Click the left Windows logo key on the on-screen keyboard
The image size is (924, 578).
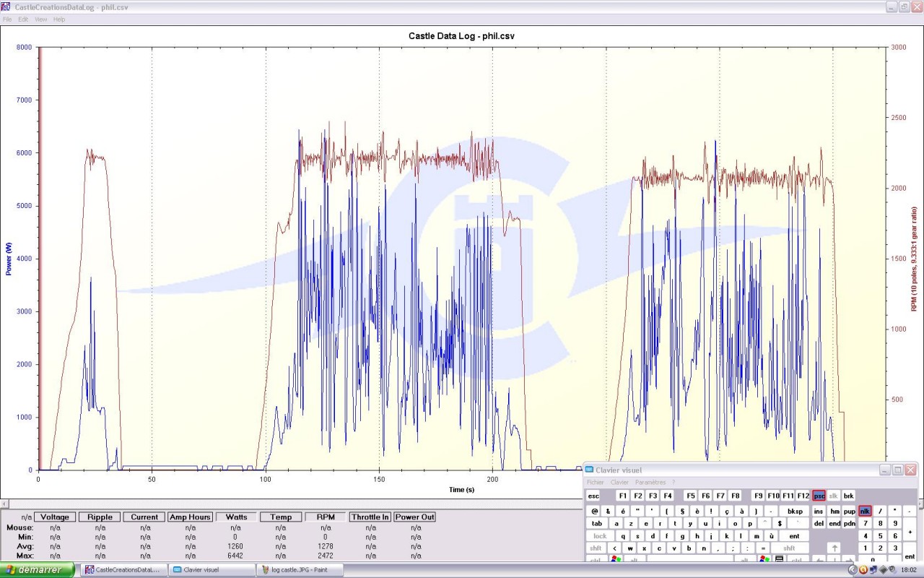tap(616, 559)
